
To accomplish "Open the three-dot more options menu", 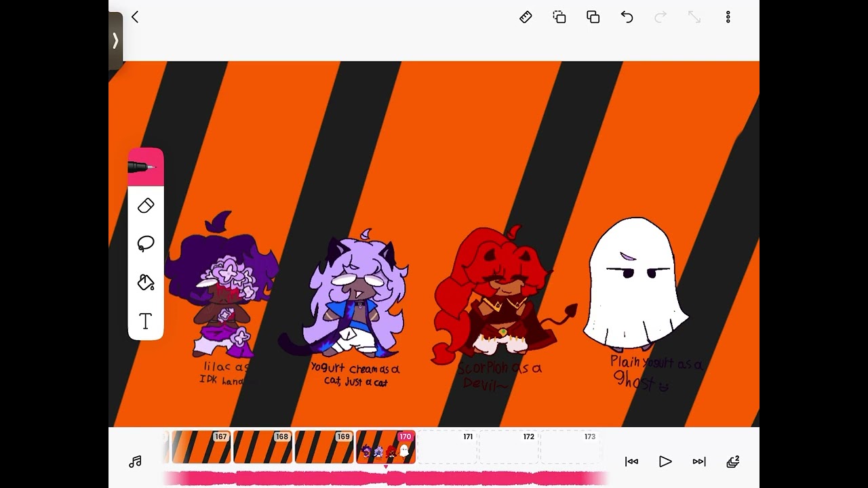I will pyautogui.click(x=728, y=17).
